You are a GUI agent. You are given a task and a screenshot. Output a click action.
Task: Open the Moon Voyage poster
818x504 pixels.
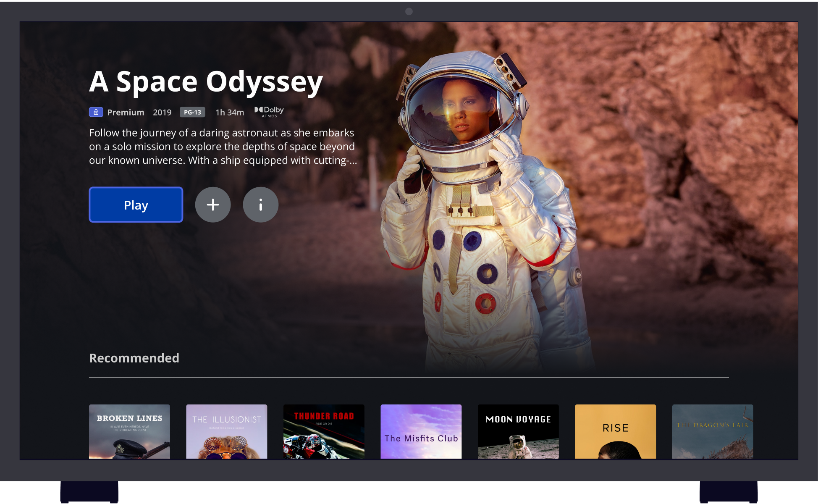(518, 431)
